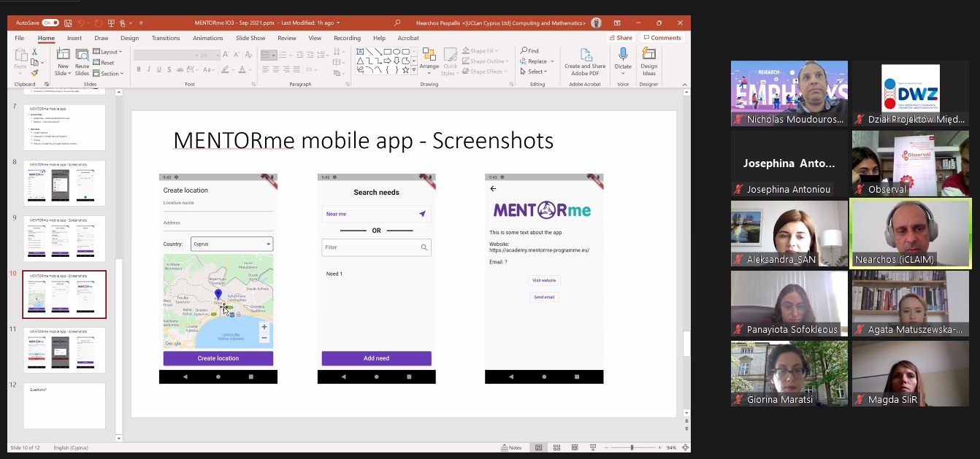Click the slide title MENTORme mobile app - Screenshots
Viewport: 980px width, 459px height.
point(363,140)
